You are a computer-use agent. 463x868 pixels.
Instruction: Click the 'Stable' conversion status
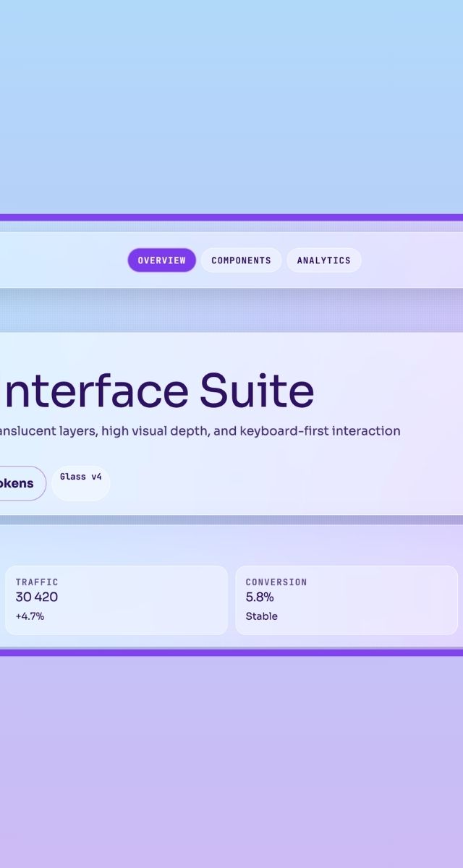261,616
